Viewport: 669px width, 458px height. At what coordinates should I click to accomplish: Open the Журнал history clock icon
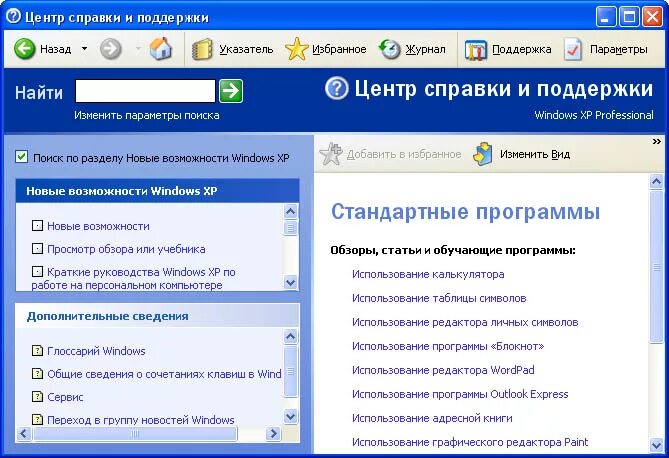[389, 49]
